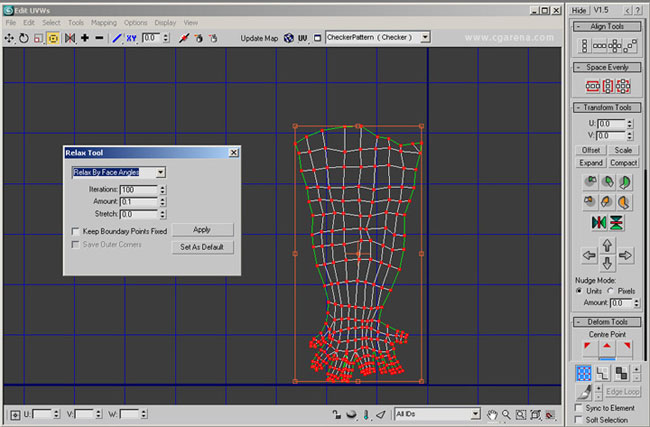The image size is (650, 427).
Task: Click the XY axis constraint icon
Action: [131, 38]
